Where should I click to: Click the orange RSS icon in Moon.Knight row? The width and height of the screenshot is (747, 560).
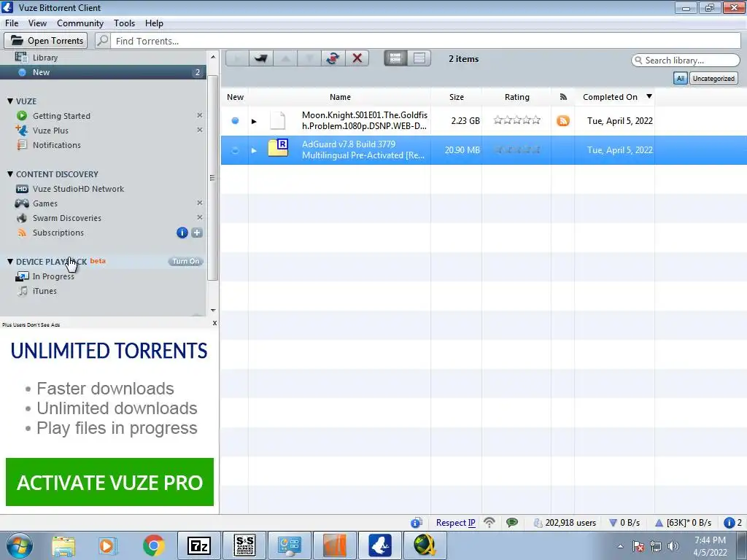coord(562,120)
